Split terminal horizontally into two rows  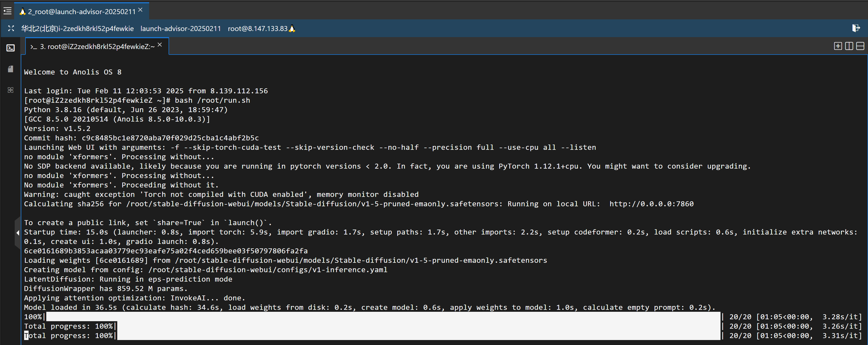860,46
